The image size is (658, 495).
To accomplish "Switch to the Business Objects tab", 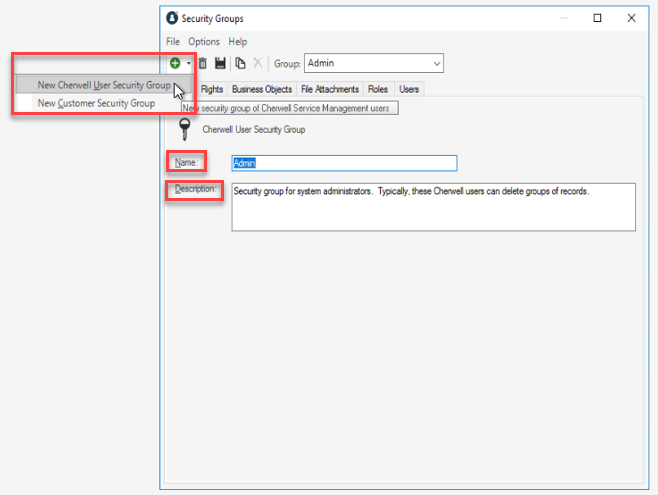I will coord(262,89).
